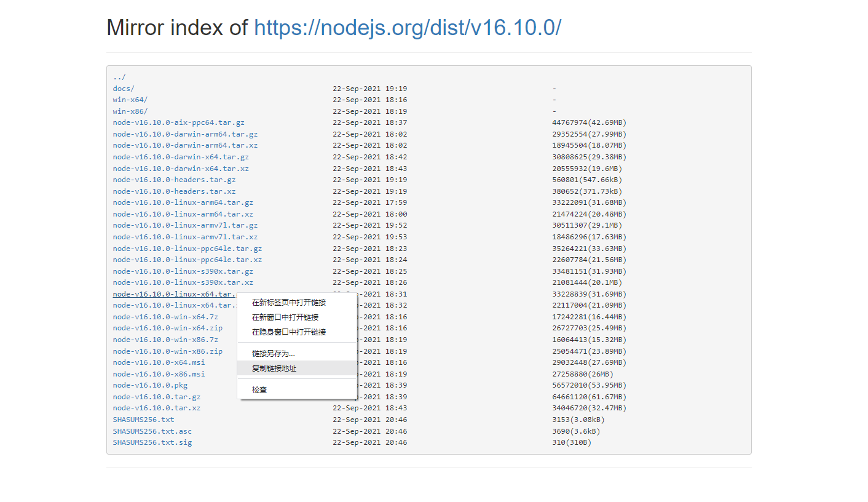Viewport: 868px width, 502px height.
Task: Open the win-x64/ folder link
Action: (x=130, y=100)
